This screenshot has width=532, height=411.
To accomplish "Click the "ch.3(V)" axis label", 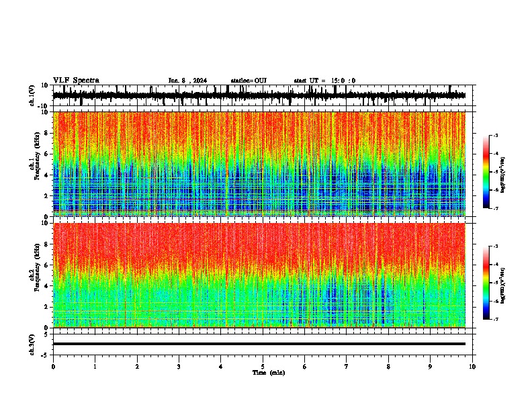I will click(x=32, y=345).
